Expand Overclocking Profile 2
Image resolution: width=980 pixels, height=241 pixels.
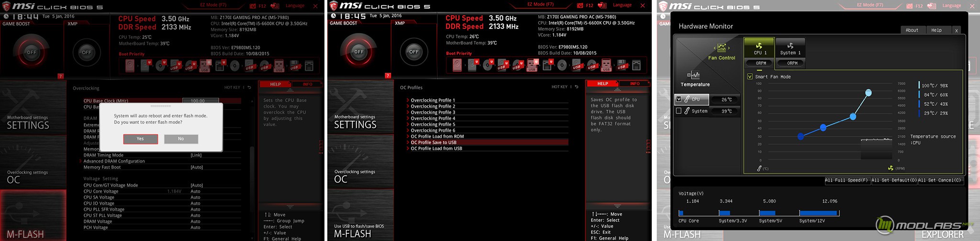pyautogui.click(x=487, y=106)
